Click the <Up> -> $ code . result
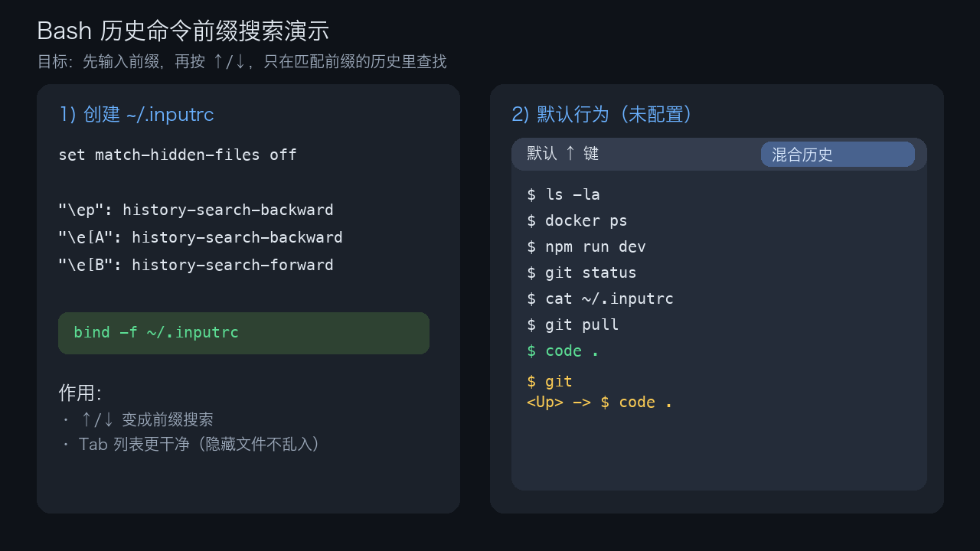The height and width of the screenshot is (551, 980). click(599, 402)
